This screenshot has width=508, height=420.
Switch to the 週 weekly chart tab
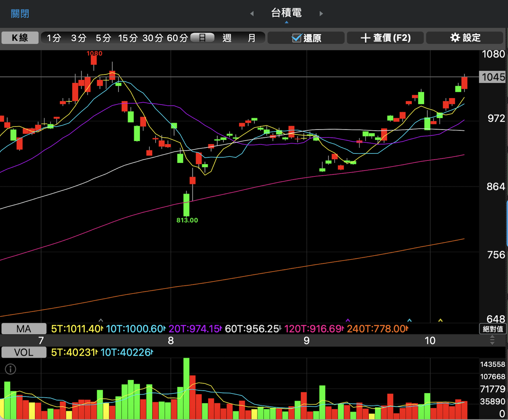coord(227,38)
